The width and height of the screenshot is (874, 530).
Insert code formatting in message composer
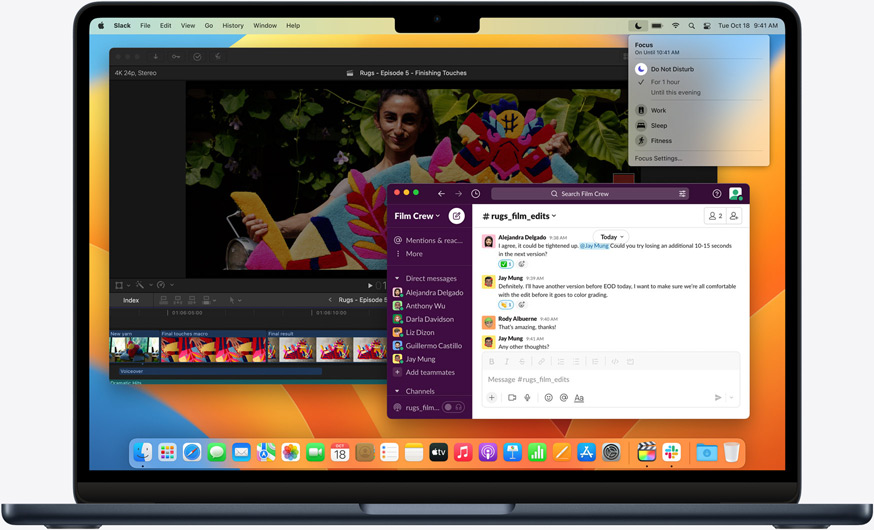615,362
